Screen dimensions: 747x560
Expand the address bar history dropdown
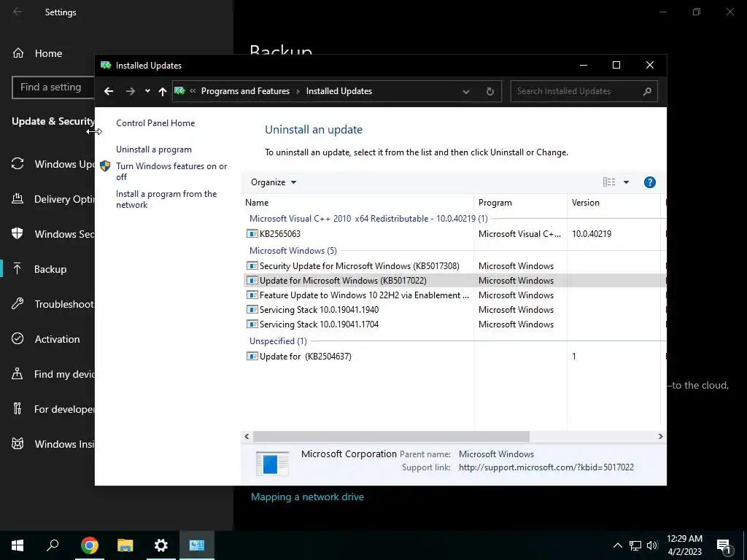click(x=466, y=91)
